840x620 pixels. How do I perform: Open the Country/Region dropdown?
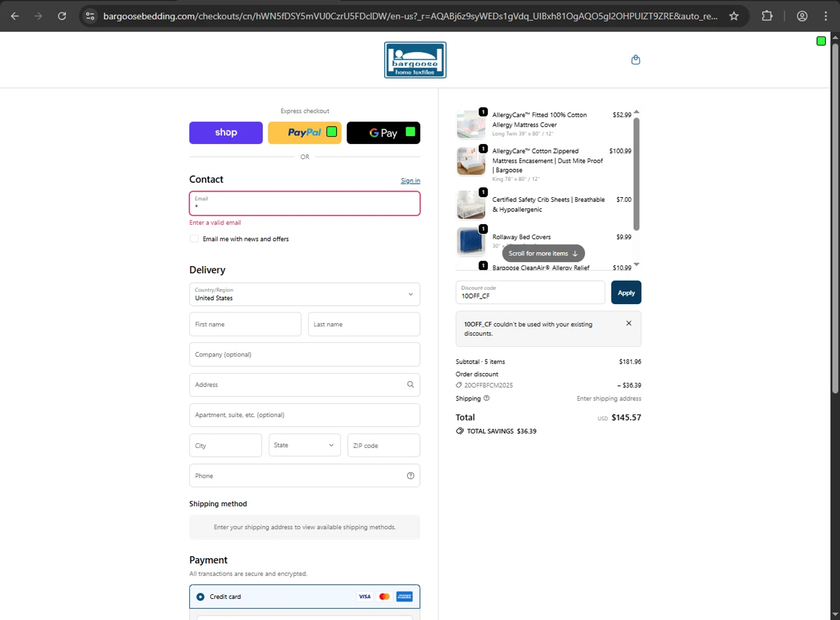(305, 294)
